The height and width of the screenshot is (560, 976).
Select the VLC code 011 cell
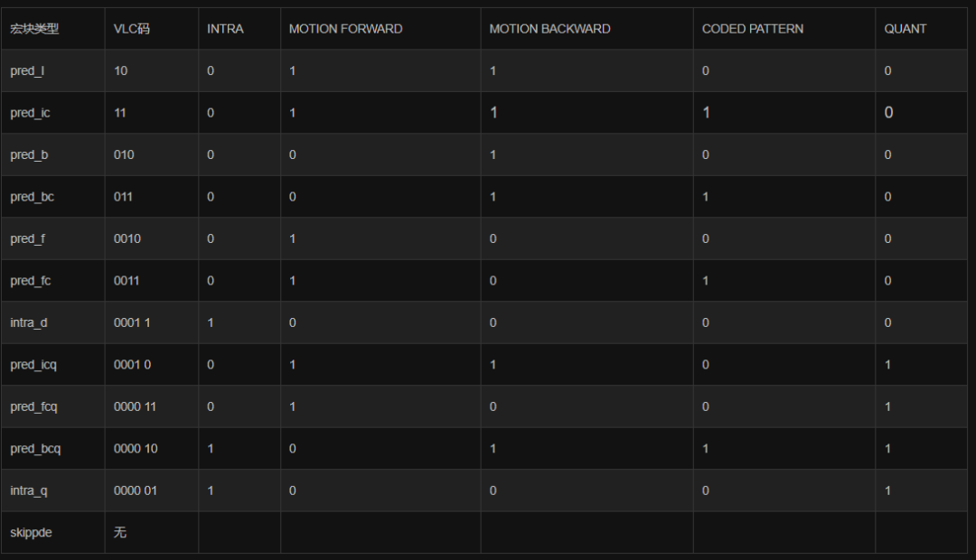point(124,197)
